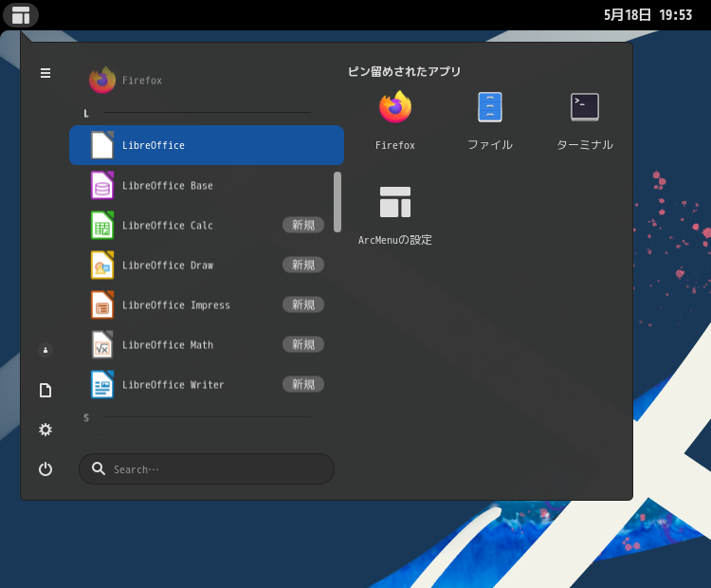Viewport: 711px width, 588px height.
Task: Click the LibreOffice Writer document icon
Action: pos(102,385)
